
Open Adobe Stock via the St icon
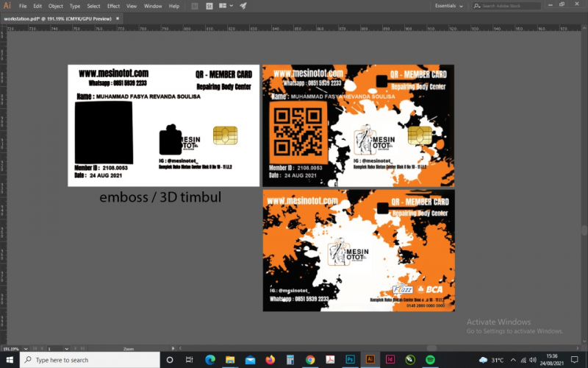pos(209,6)
